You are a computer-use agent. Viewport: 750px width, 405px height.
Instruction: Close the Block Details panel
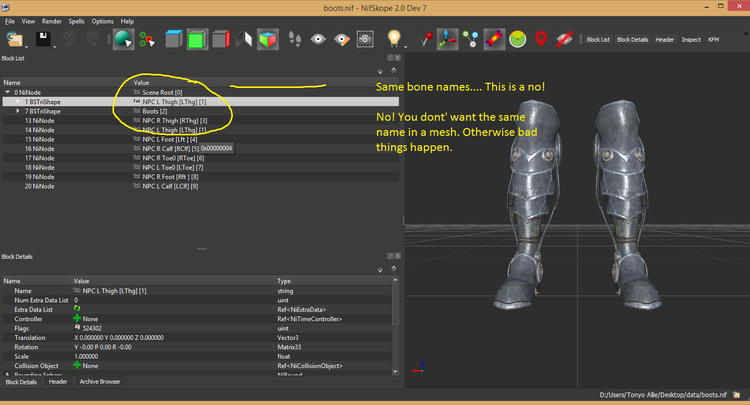tap(397, 256)
